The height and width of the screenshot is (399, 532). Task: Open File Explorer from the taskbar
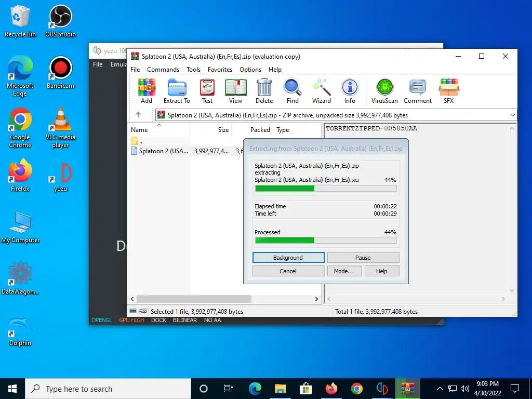pos(280,389)
